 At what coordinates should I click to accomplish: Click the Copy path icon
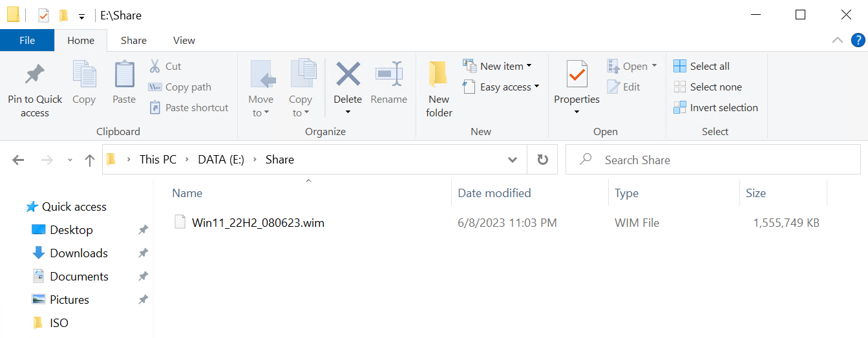(155, 87)
